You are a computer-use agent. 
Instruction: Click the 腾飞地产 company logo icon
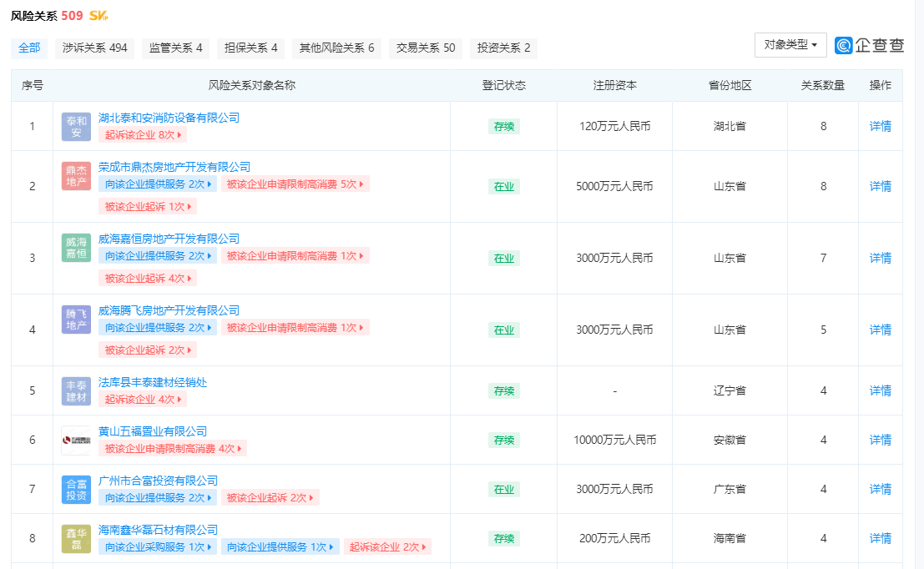pyautogui.click(x=76, y=320)
